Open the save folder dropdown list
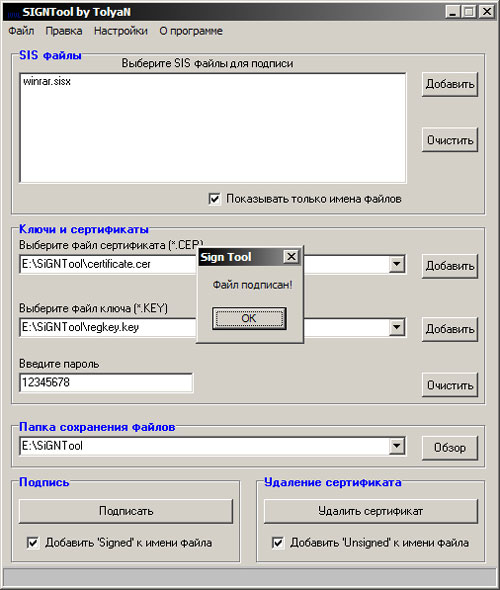This screenshot has height=590, width=500. (397, 446)
